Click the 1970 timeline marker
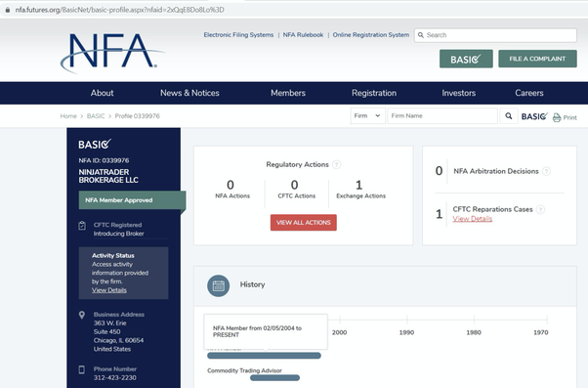This screenshot has height=388, width=588. click(541, 332)
